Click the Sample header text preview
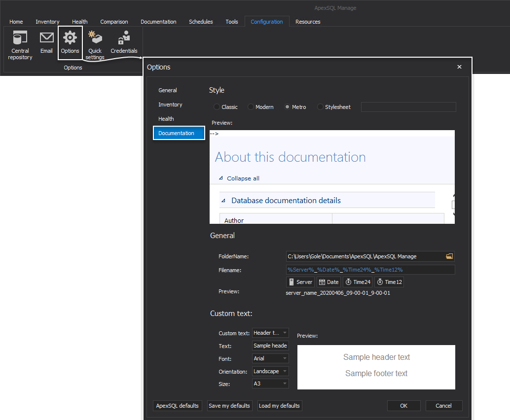The image size is (510, 420). click(376, 357)
